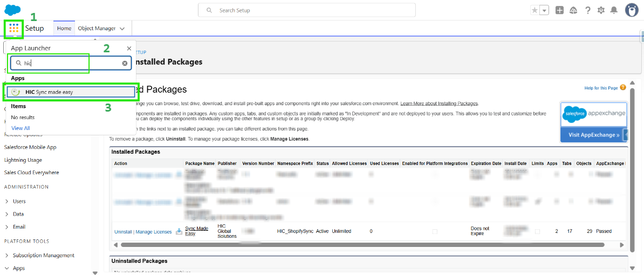Click the table scrollbar left arrow
Viewport: 644px width, 275px height.
click(x=115, y=245)
